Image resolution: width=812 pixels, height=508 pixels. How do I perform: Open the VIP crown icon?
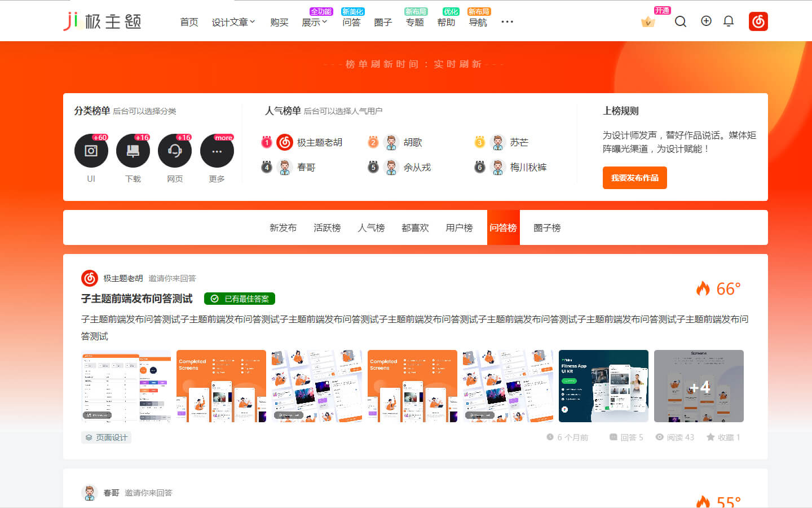(x=648, y=22)
